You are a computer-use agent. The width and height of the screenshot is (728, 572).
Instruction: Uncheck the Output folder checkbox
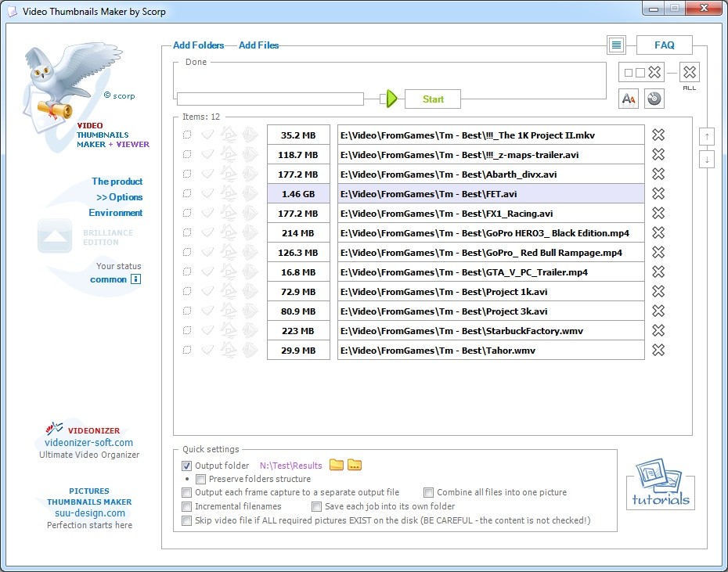click(x=187, y=466)
